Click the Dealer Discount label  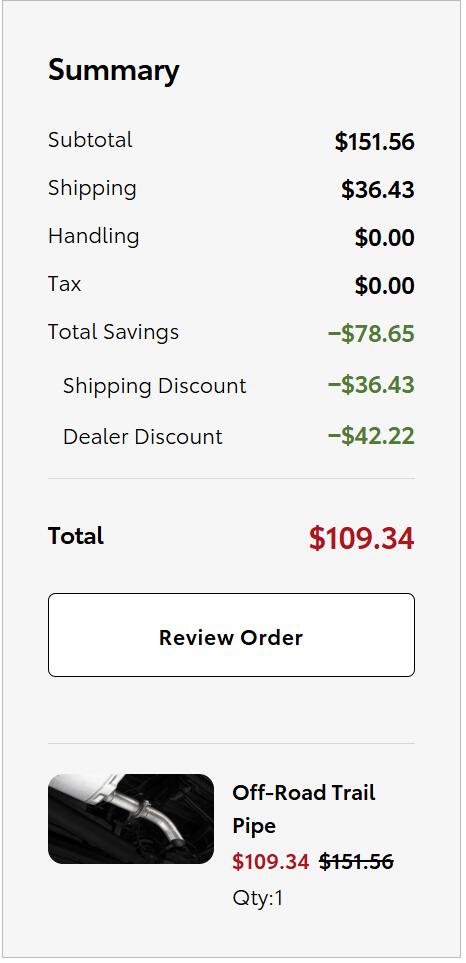(x=142, y=437)
